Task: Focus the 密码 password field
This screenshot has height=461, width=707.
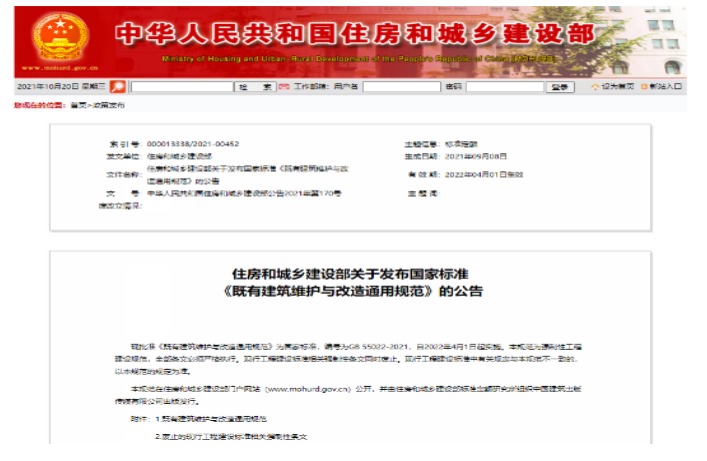Action: pos(505,87)
